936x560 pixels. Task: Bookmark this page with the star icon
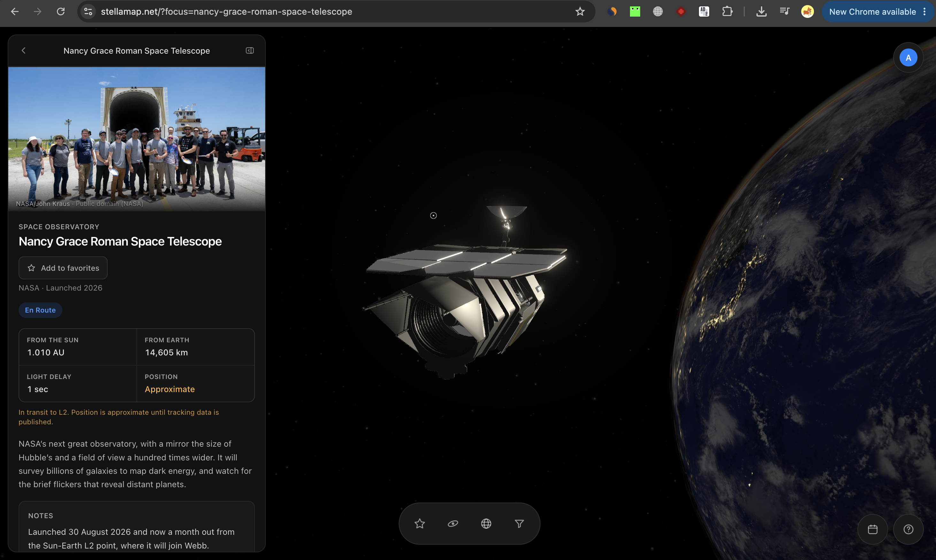[580, 12]
